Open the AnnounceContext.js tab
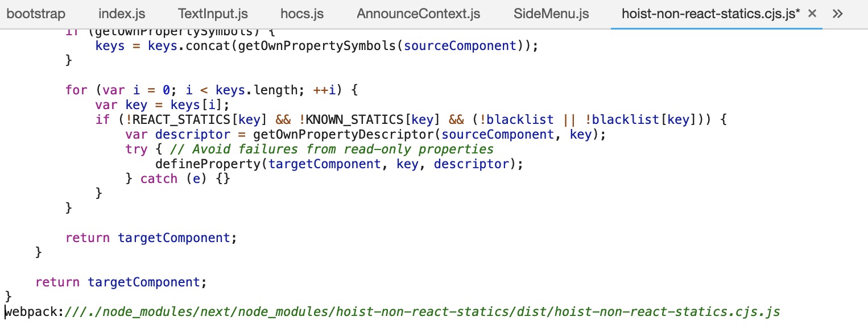The image size is (868, 333). (419, 14)
